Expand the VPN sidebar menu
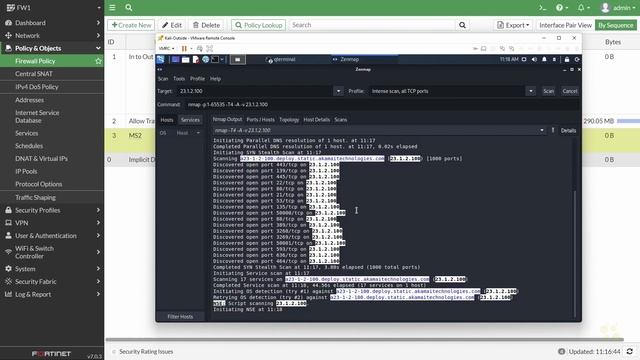Image resolution: width=640 pixels, height=360 pixels. pos(52,223)
